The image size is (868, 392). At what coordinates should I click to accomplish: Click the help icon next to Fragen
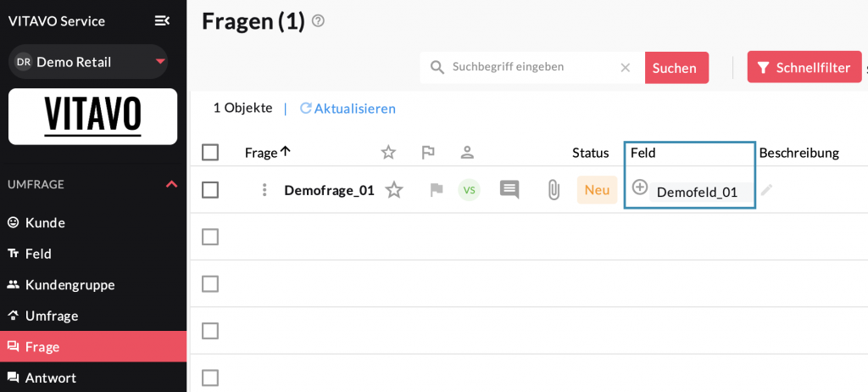[x=318, y=20]
